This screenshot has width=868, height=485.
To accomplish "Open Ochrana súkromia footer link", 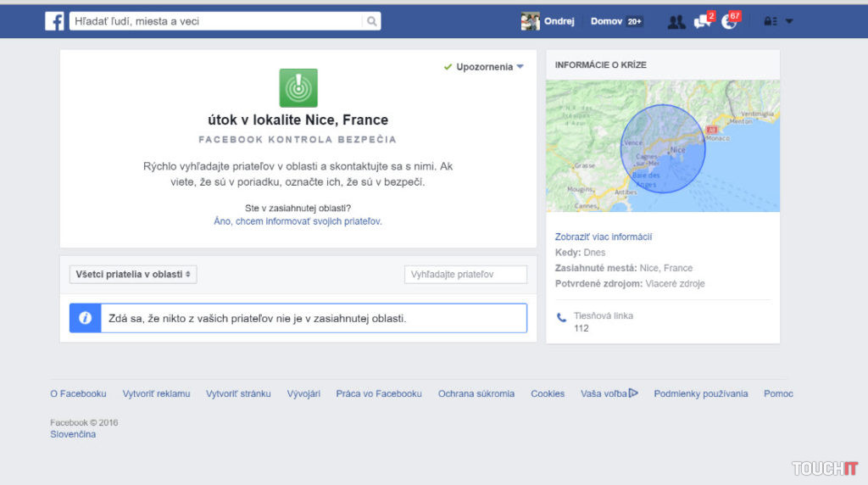I will [x=476, y=393].
